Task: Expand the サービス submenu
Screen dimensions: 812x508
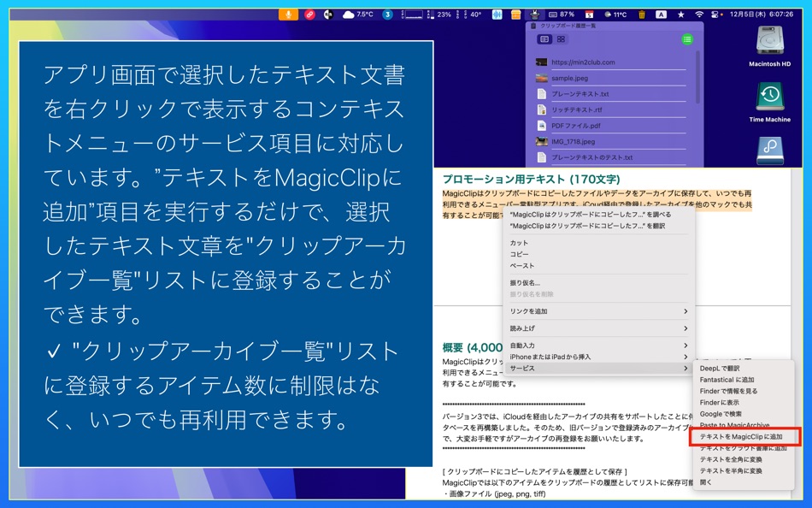Action: 598,369
